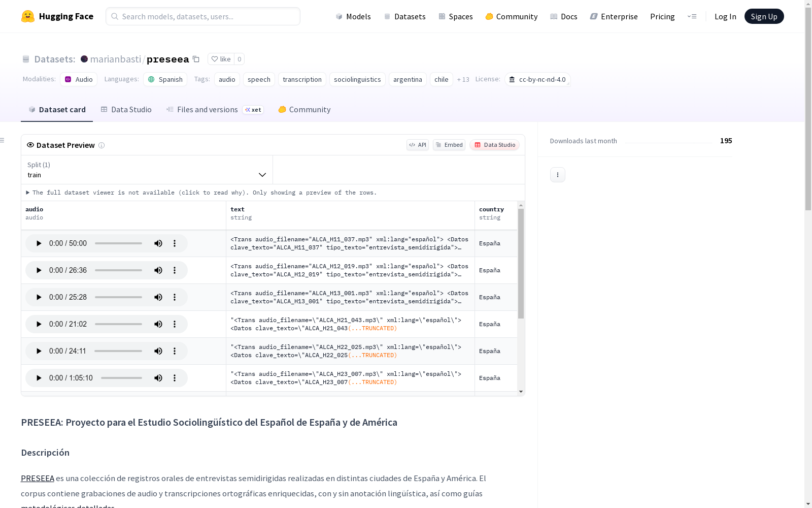Screen dimensions: 812x508
Task: Mute the 1:05:10 audio clip
Action: click(158, 378)
